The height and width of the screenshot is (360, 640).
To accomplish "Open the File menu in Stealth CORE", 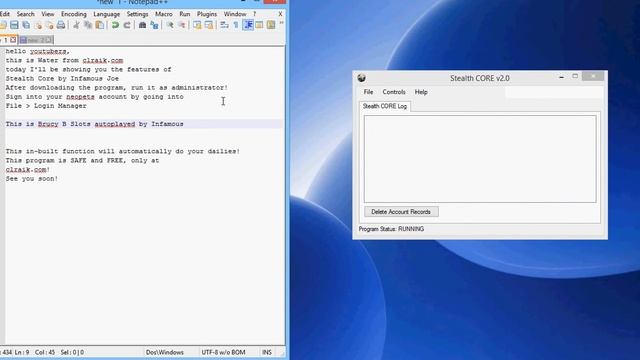I will pos(368,92).
